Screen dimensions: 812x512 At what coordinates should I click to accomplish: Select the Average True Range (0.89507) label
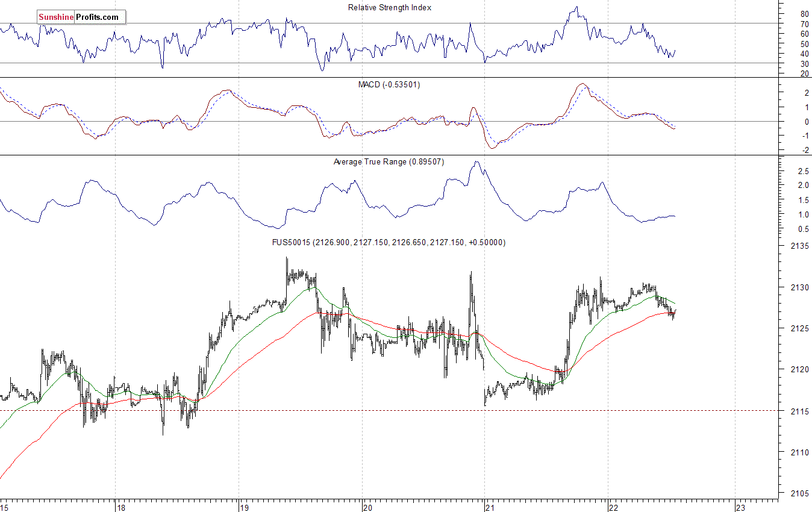point(389,162)
